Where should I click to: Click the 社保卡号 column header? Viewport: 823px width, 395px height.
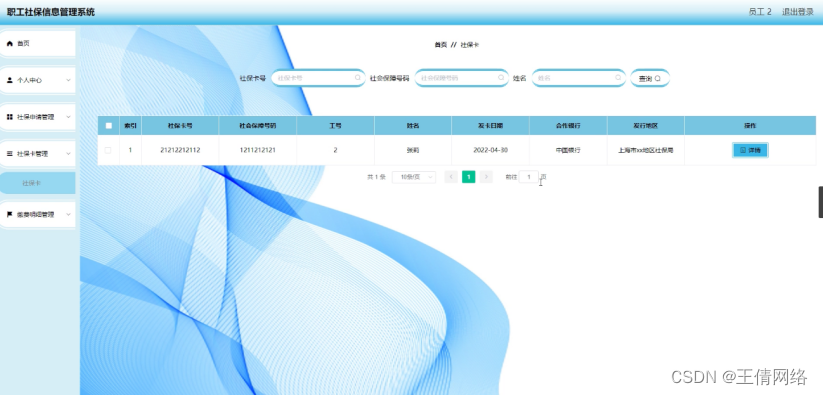[180, 126]
